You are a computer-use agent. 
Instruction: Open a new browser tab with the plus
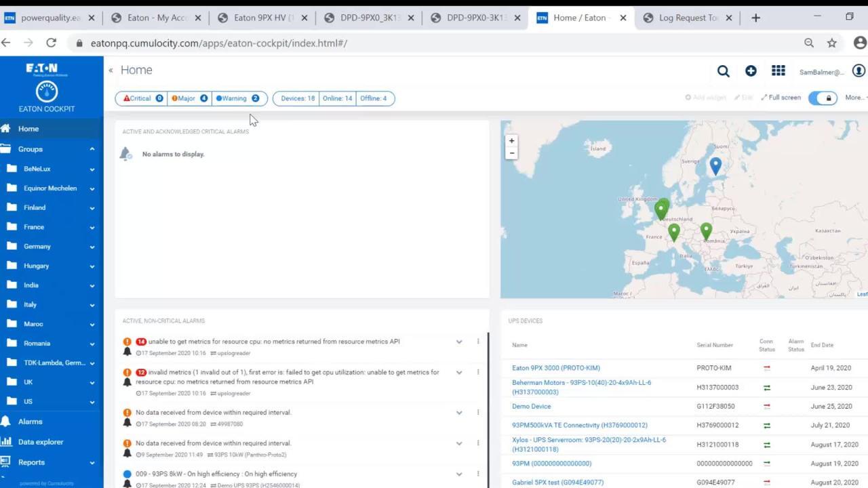click(x=755, y=18)
